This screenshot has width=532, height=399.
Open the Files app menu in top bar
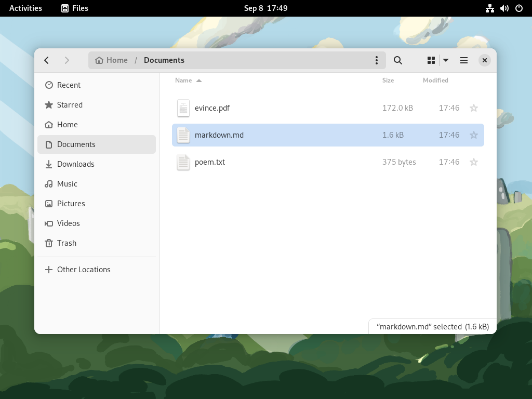click(x=75, y=8)
